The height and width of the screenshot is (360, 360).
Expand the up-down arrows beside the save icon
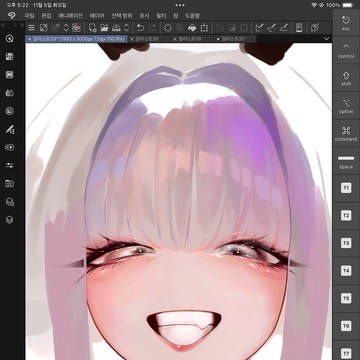point(127,28)
